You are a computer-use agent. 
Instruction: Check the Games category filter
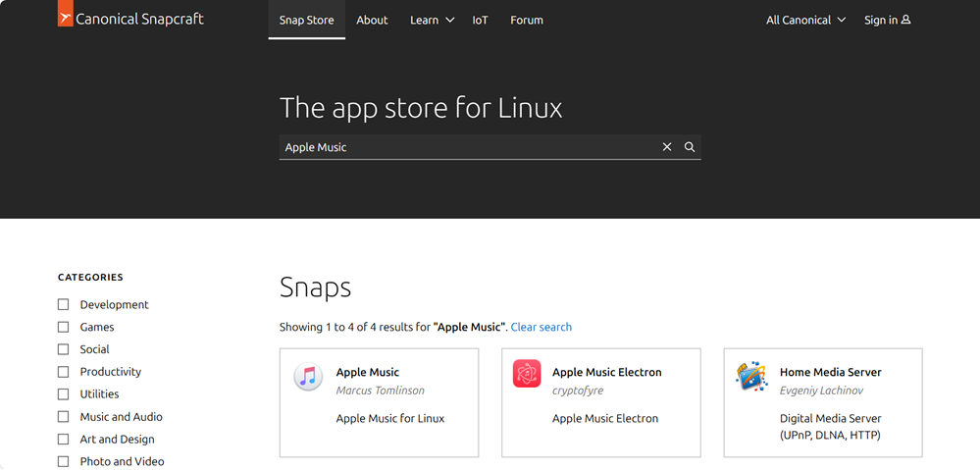click(x=64, y=328)
